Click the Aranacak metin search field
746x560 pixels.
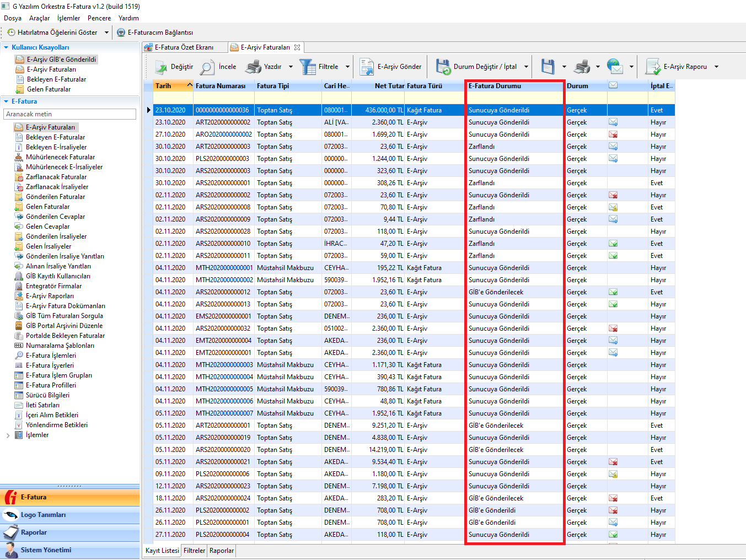(x=69, y=114)
